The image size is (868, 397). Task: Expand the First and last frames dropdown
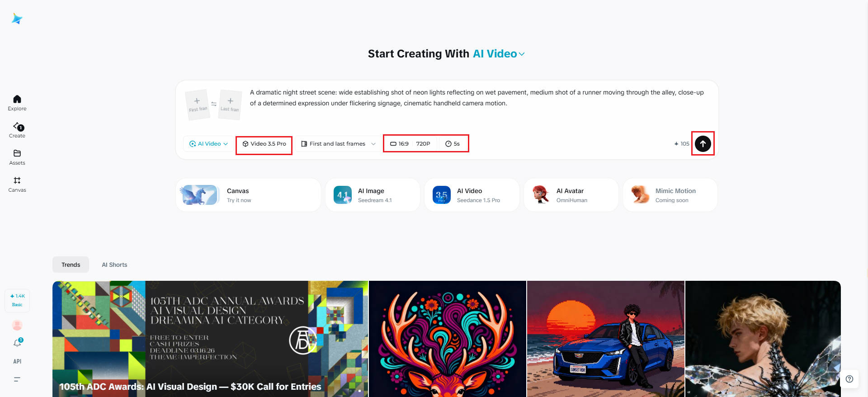pyautogui.click(x=338, y=144)
